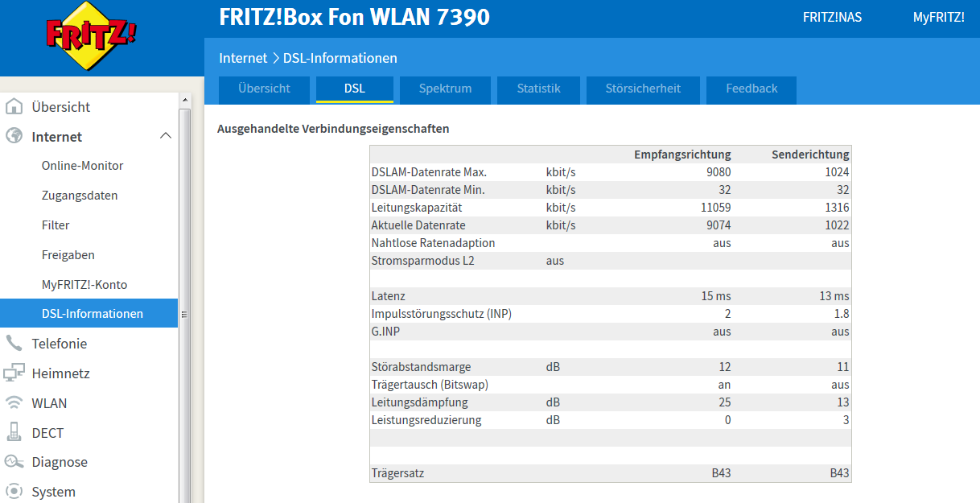
Task: Click the Diagnose icon
Action: 14,462
